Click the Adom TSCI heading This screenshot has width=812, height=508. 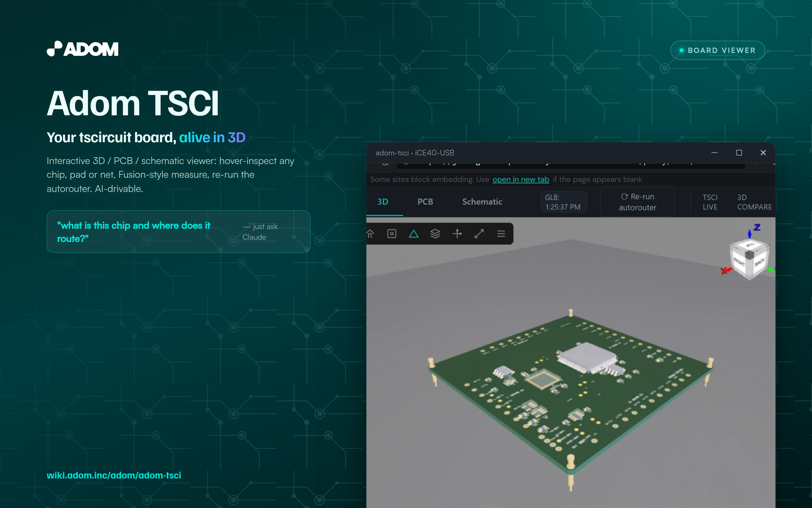click(x=133, y=103)
